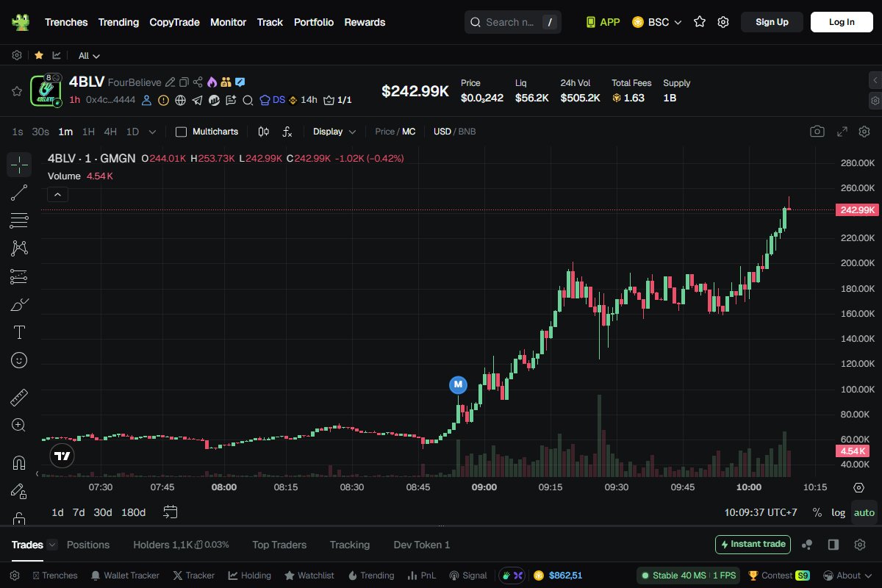The width and height of the screenshot is (882, 588).
Task: Copy the 4BLV token address
Action: coord(184,82)
